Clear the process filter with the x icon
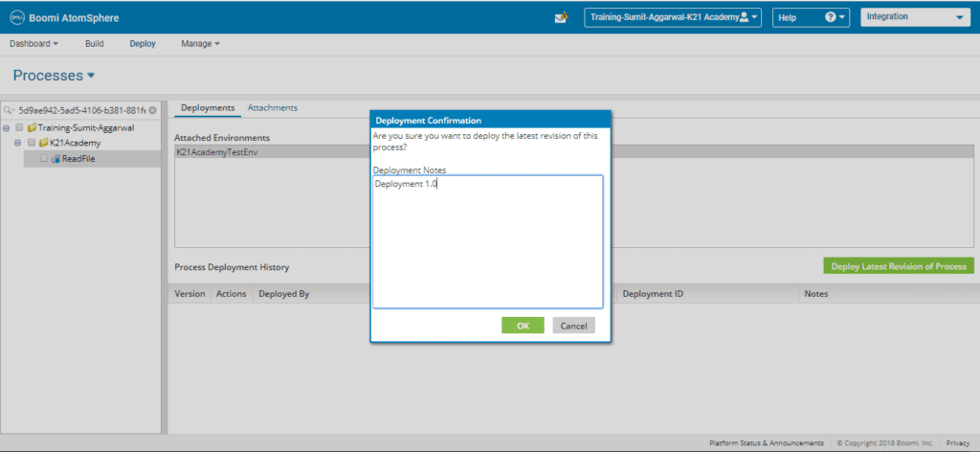The width and height of the screenshot is (980, 452). click(x=152, y=110)
